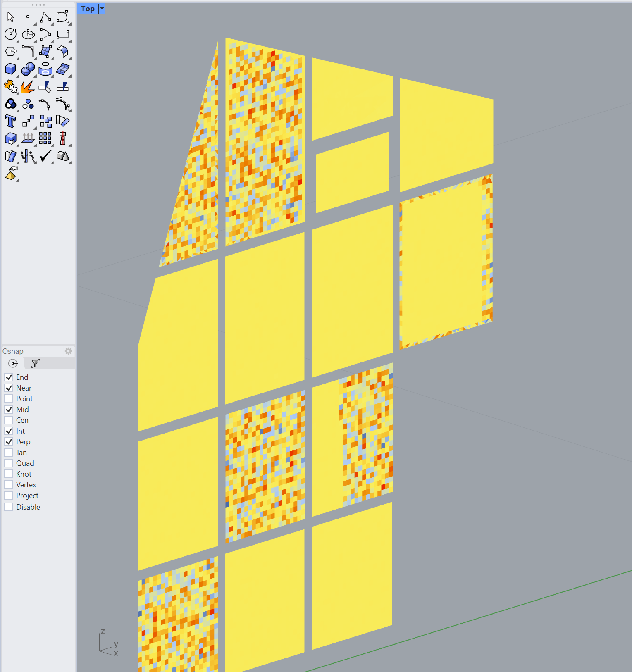Click the Top viewport title label
The height and width of the screenshot is (672, 632).
(x=88, y=8)
